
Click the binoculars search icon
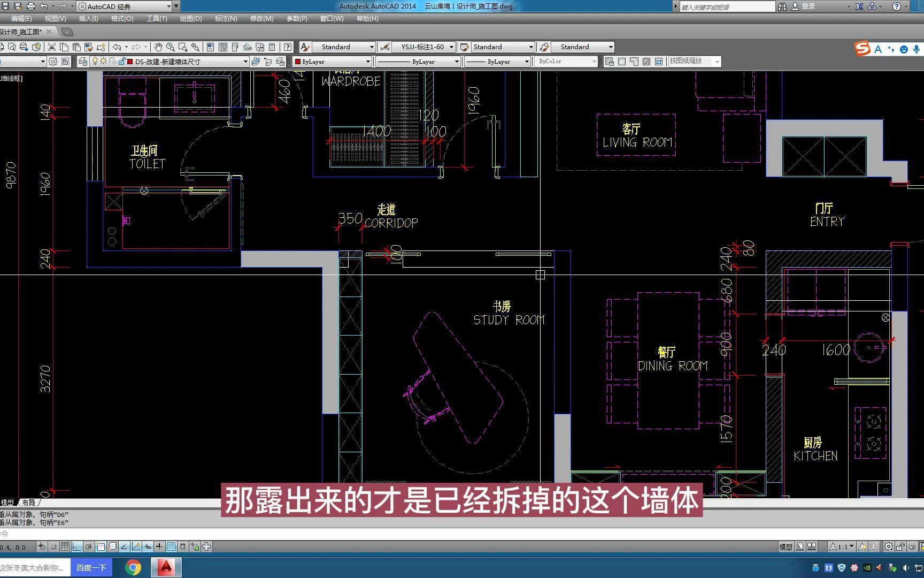[x=782, y=6]
